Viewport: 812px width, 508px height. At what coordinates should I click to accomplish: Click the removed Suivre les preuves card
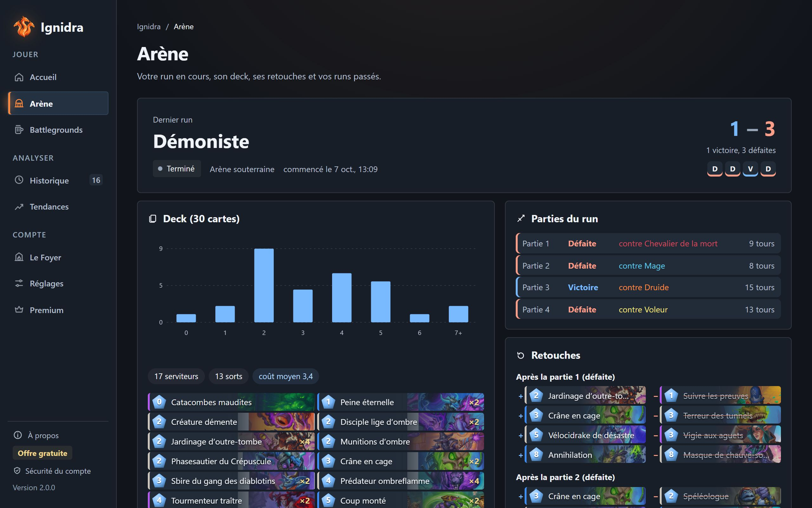pyautogui.click(x=720, y=396)
